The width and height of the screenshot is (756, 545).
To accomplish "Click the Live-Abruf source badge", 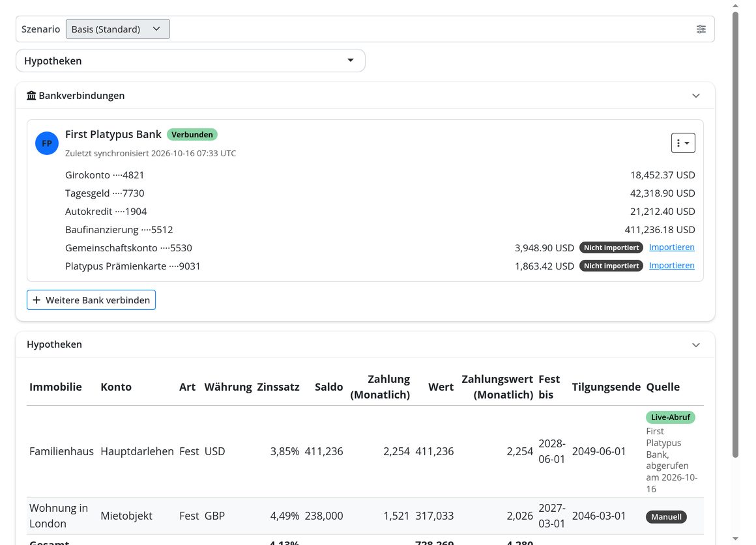I will pyautogui.click(x=670, y=417).
